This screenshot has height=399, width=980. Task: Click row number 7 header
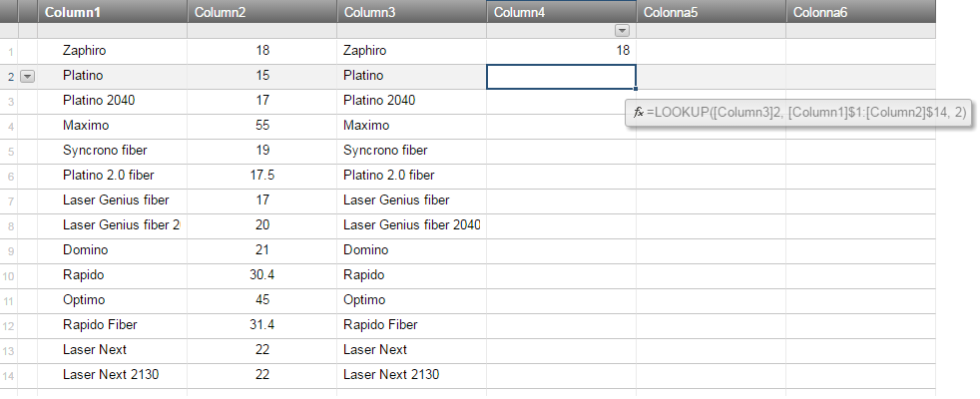(x=9, y=200)
